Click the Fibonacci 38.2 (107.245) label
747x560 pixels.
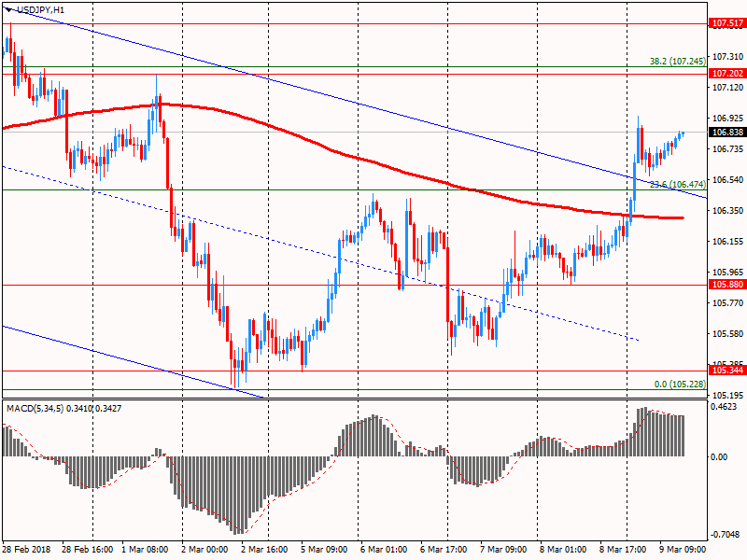(678, 61)
